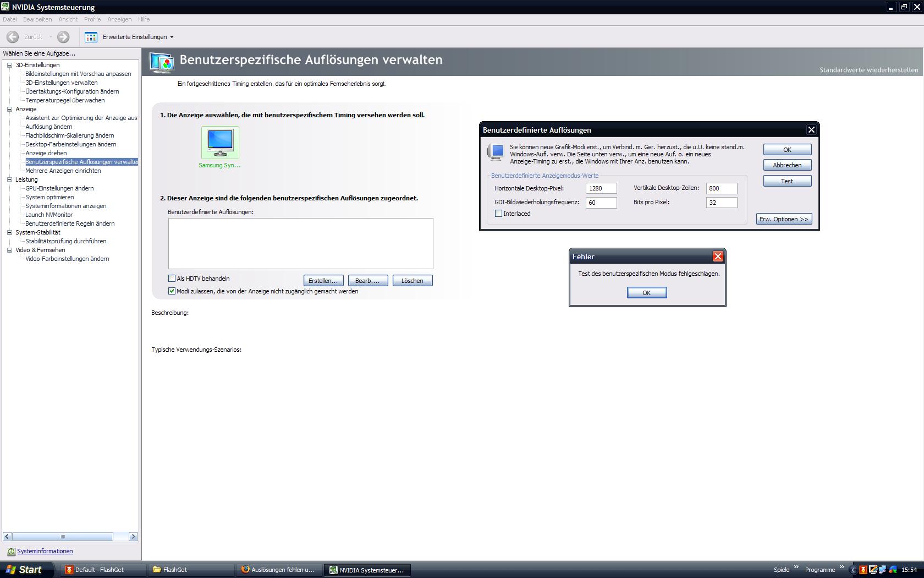The width and height of the screenshot is (924, 578).
Task: Click the Test button
Action: tap(787, 181)
